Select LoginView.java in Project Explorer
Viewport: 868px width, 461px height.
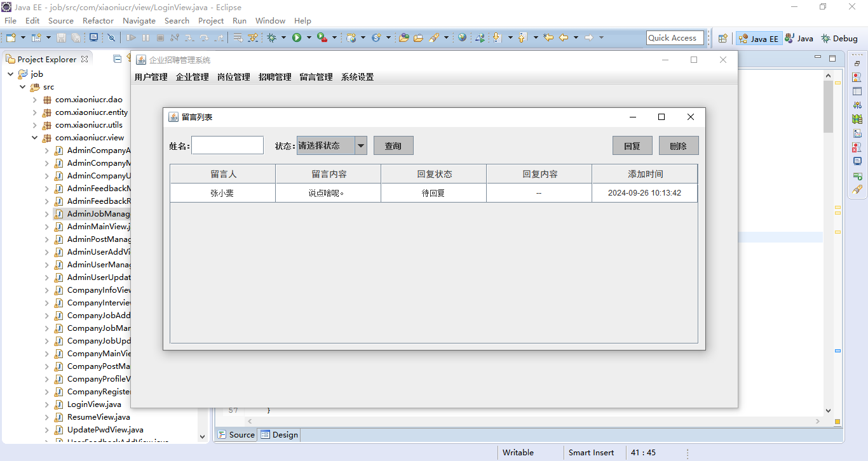pyautogui.click(x=94, y=404)
